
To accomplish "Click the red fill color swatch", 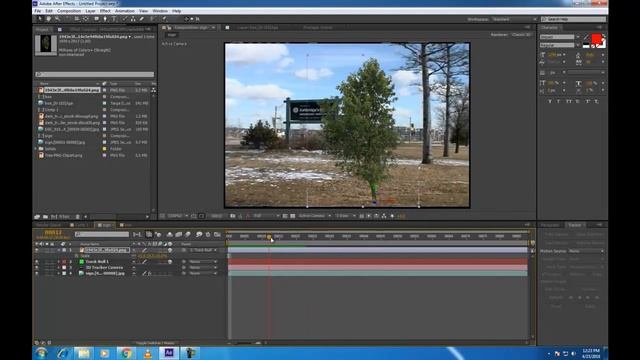I will click(596, 39).
